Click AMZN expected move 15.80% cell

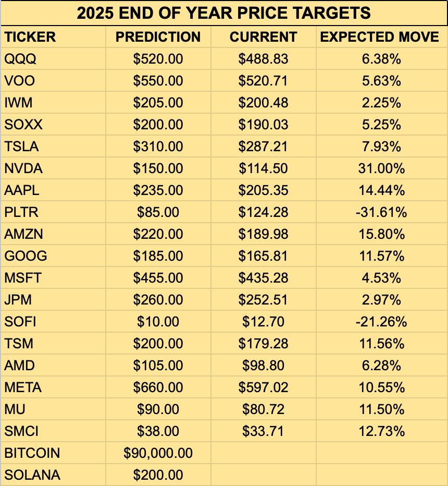381,234
